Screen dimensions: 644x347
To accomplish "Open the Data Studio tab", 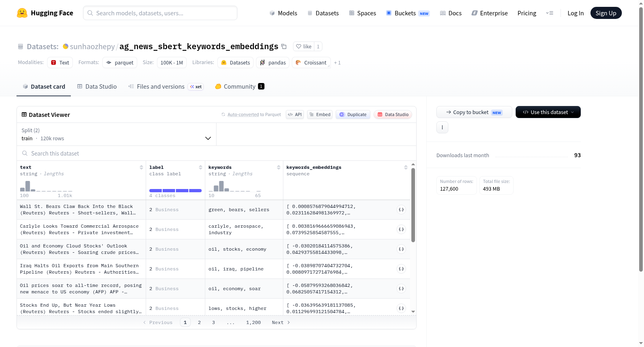I will tap(97, 87).
